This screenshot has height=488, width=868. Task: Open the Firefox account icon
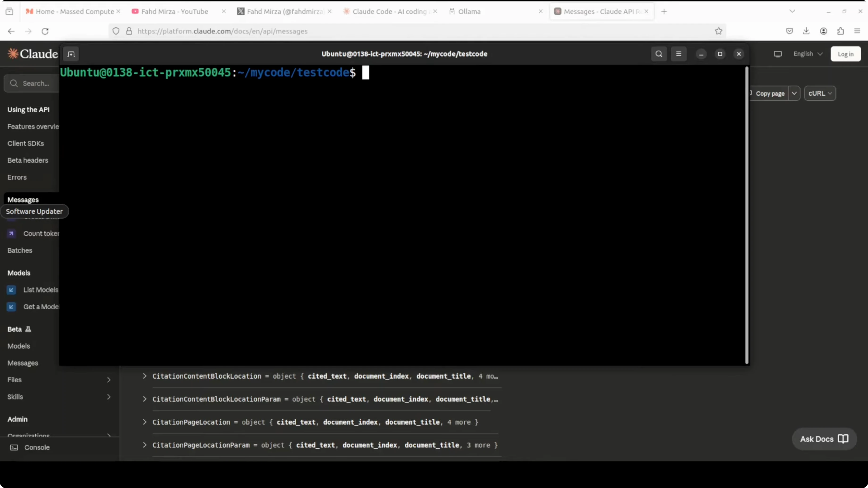(x=823, y=31)
